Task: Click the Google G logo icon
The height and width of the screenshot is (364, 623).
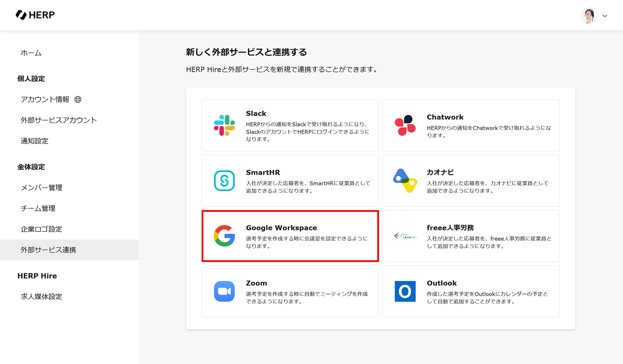Action: click(225, 236)
